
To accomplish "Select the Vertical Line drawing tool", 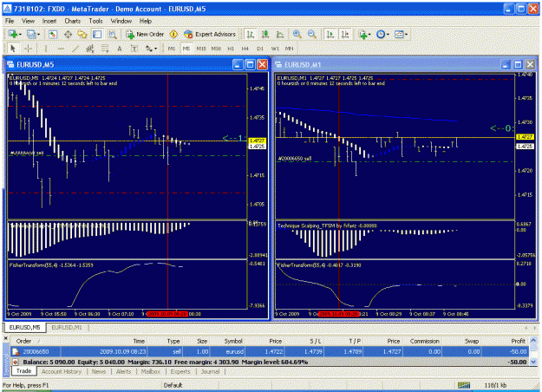I will tap(46, 49).
